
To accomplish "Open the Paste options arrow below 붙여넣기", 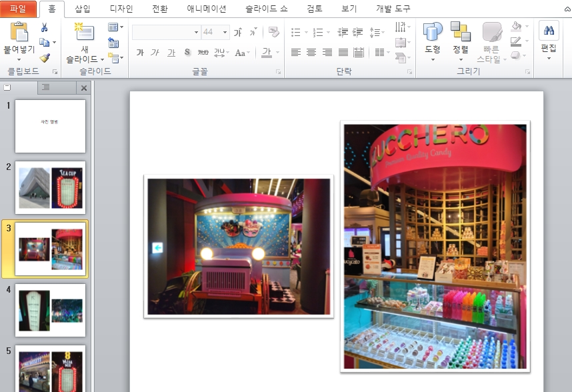I will [19, 59].
